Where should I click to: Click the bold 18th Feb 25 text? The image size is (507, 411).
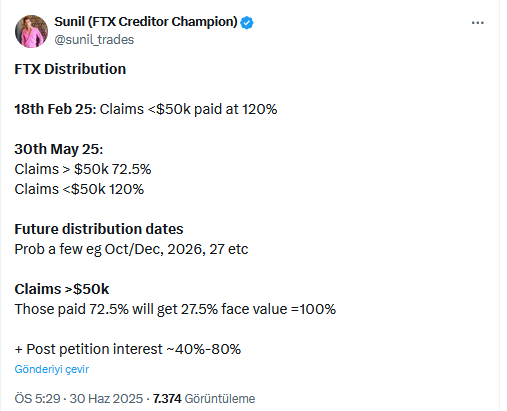pos(55,109)
